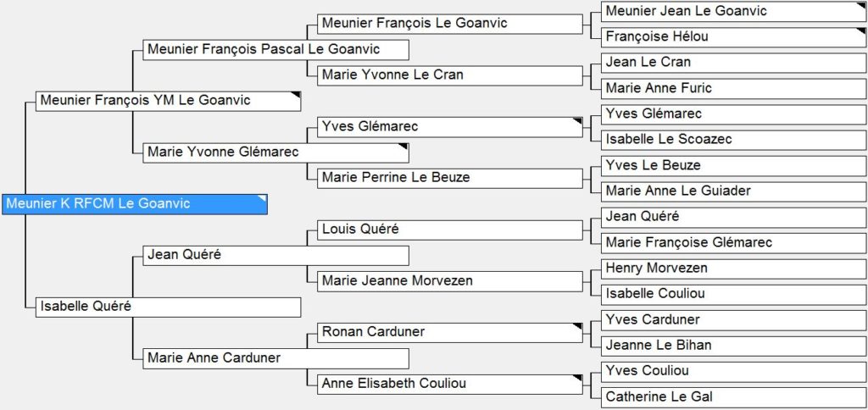Select Meunier François Pascal Le Goanvic
This screenshot has height=410, width=868.
(x=275, y=50)
